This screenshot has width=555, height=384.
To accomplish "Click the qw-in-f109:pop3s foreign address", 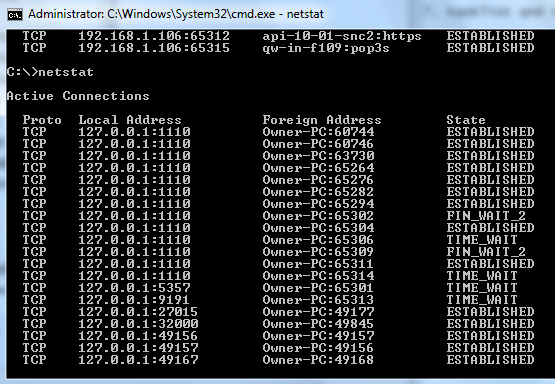I will 326,48.
